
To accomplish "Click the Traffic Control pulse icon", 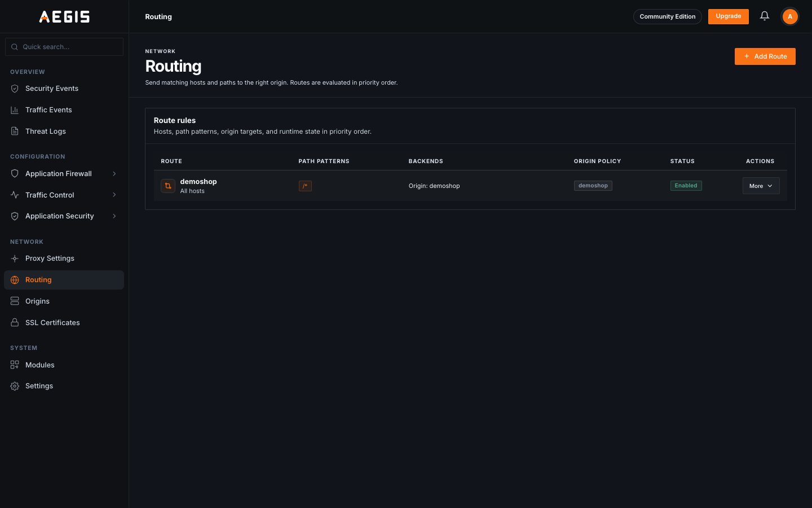I will coord(15,195).
